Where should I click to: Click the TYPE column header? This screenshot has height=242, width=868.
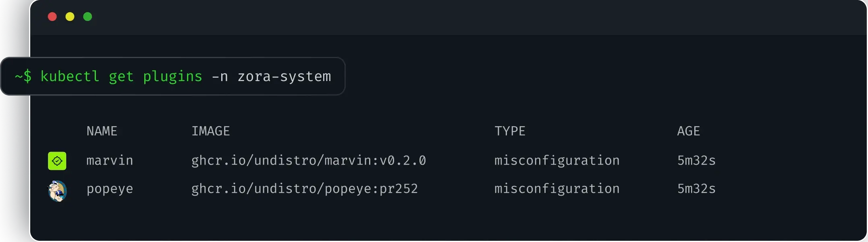(x=510, y=131)
